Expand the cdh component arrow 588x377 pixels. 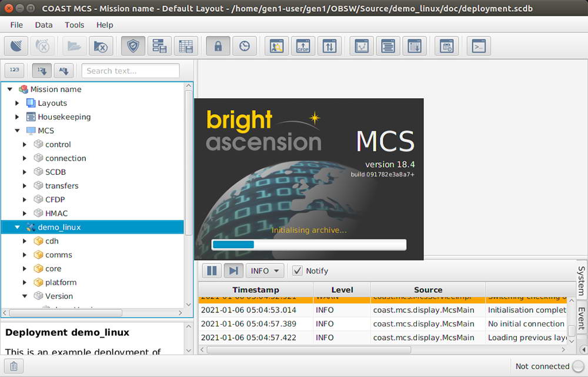(24, 241)
